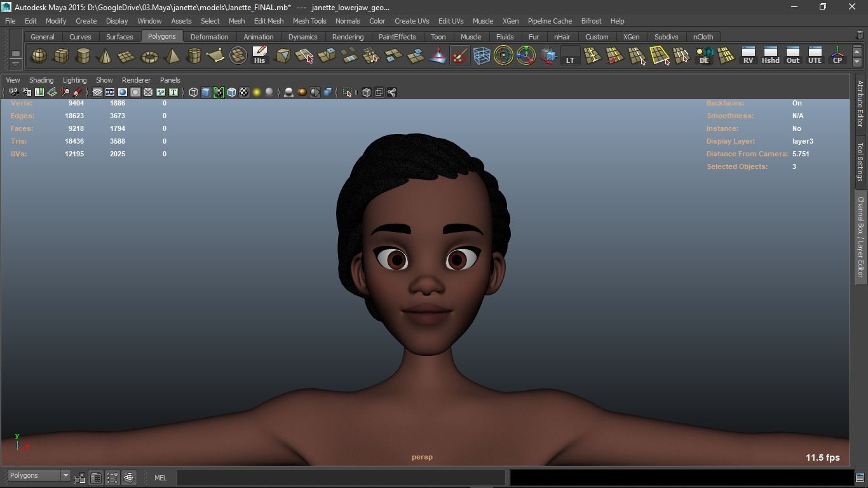Click the DE shelf icon
The height and width of the screenshot is (488, 868).
(704, 56)
